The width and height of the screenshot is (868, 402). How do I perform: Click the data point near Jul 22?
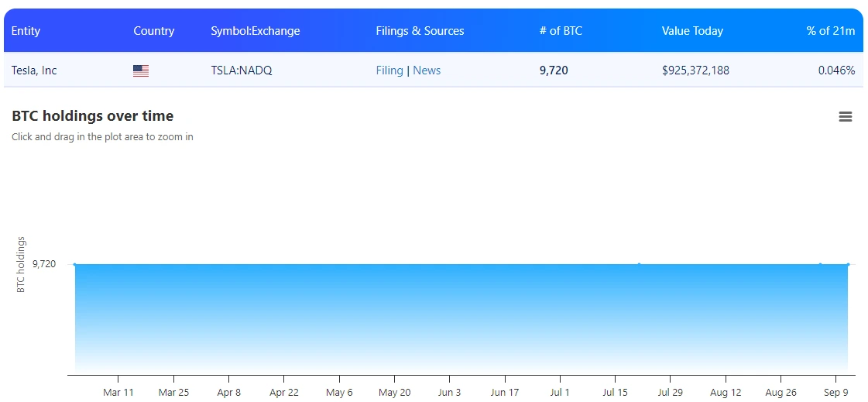pos(639,264)
